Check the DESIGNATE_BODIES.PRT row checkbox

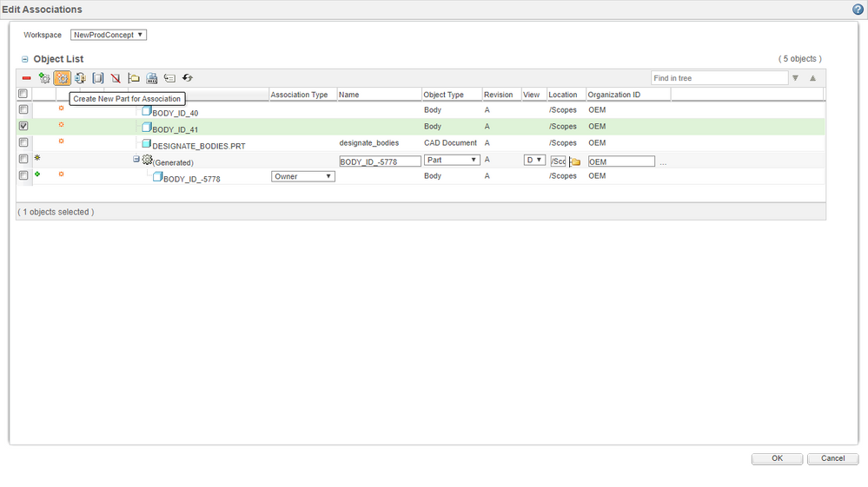[23, 142]
